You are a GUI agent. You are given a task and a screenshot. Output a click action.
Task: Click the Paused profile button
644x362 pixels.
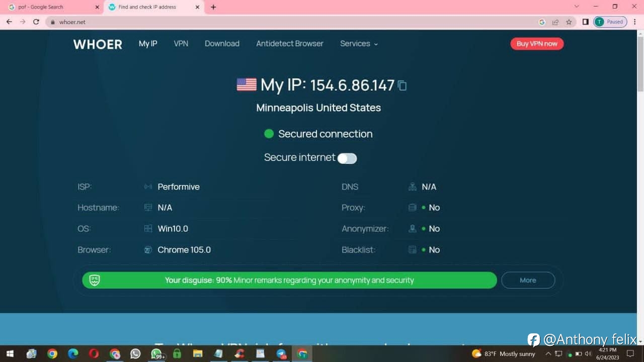click(610, 22)
